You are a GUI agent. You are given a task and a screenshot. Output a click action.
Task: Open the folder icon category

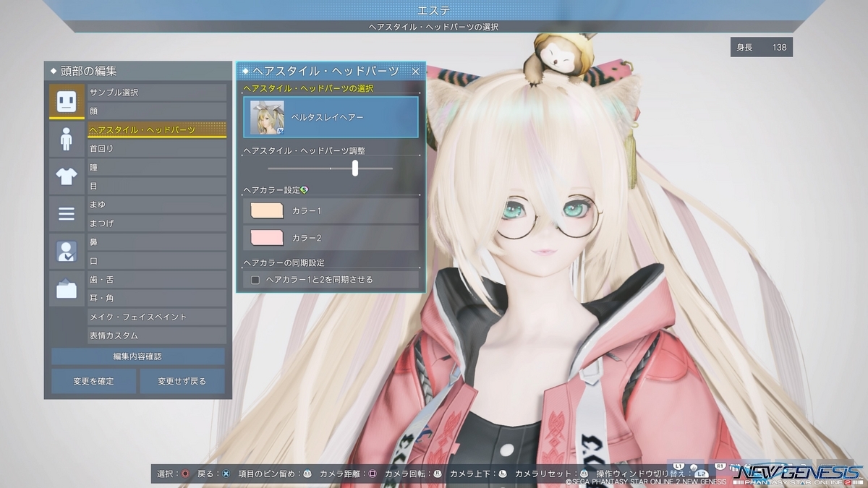(x=67, y=289)
